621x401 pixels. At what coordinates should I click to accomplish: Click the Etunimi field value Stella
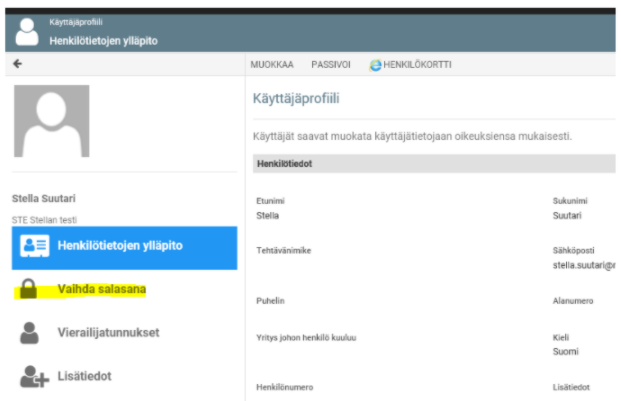tap(268, 215)
